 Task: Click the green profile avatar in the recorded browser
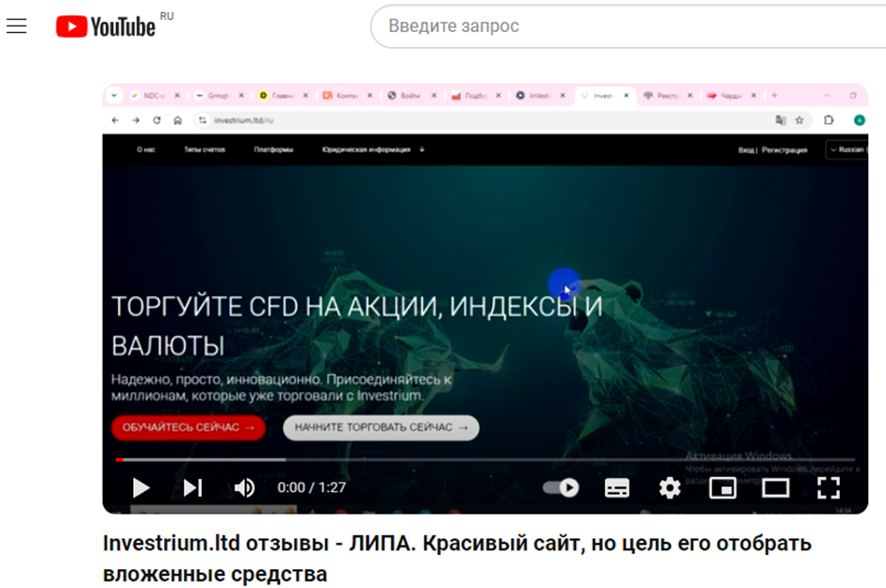[859, 120]
